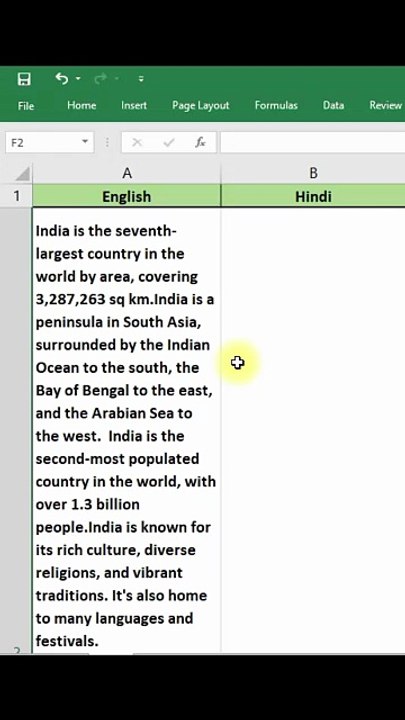405x720 pixels.
Task: Switch to the Insert ribbon tab
Action: pos(134,105)
